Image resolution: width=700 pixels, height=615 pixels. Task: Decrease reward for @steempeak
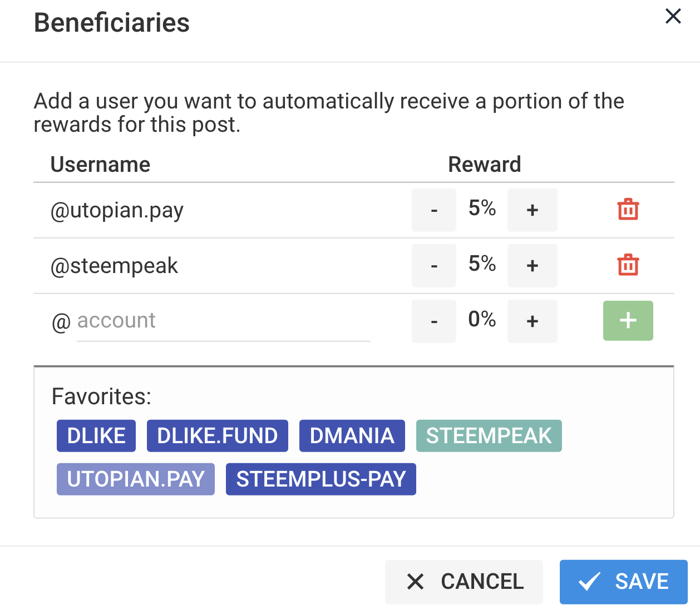point(434,265)
